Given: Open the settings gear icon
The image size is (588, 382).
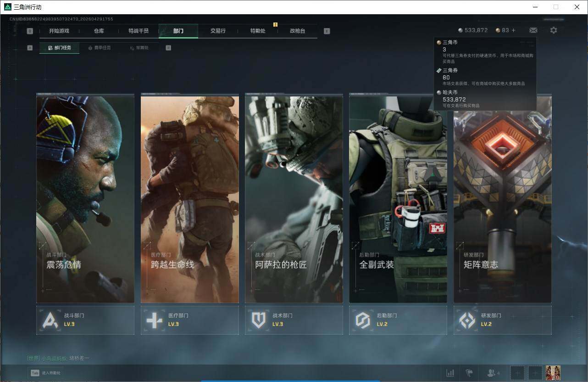Looking at the screenshot, I should click(554, 30).
